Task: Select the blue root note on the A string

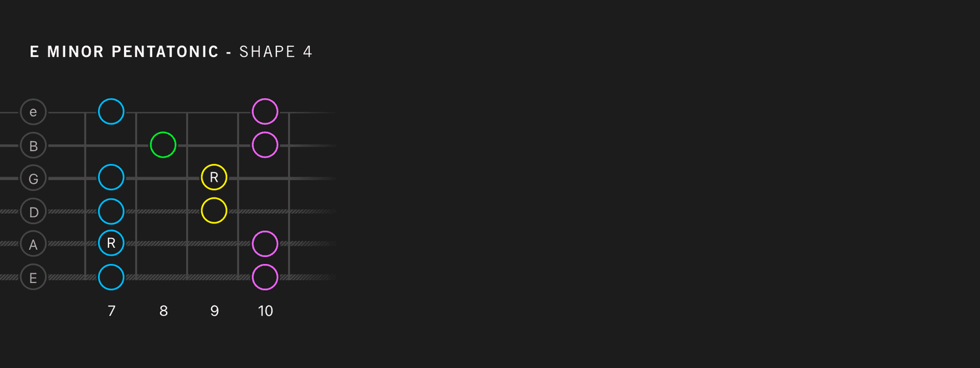Action: point(111,243)
